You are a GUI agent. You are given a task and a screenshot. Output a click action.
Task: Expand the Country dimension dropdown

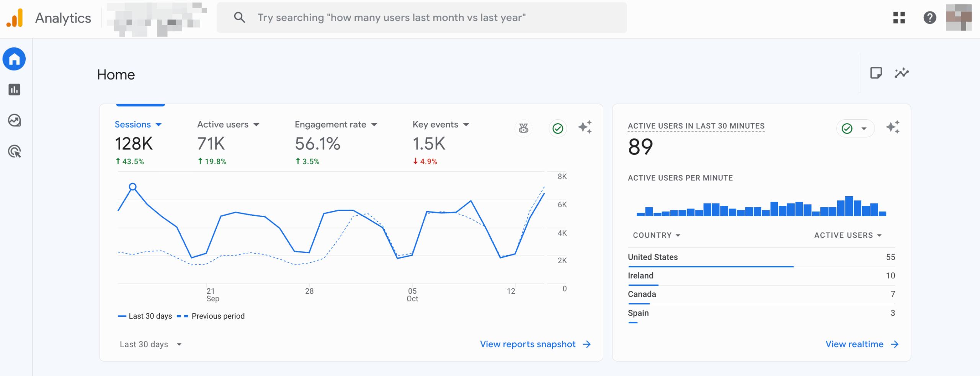(x=656, y=235)
